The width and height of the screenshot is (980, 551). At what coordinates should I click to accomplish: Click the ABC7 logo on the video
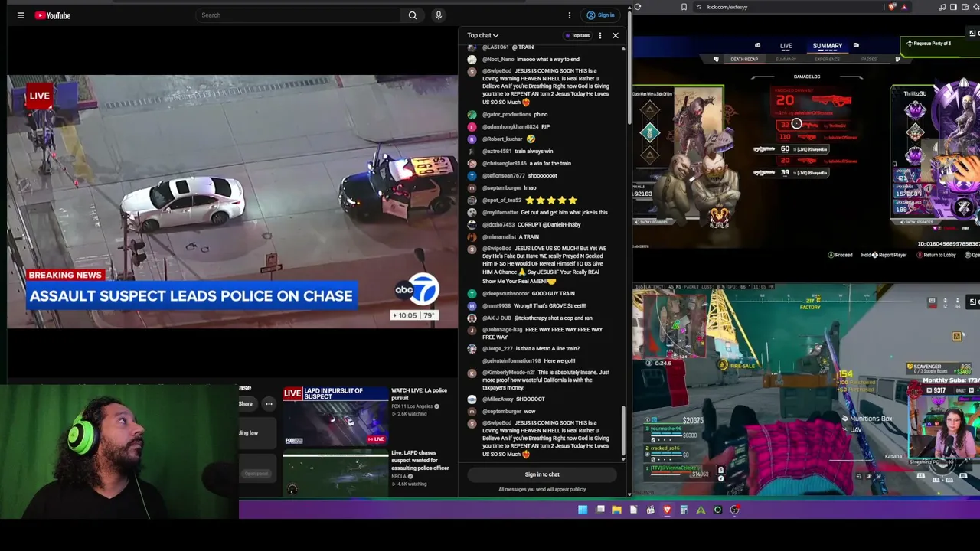[417, 290]
